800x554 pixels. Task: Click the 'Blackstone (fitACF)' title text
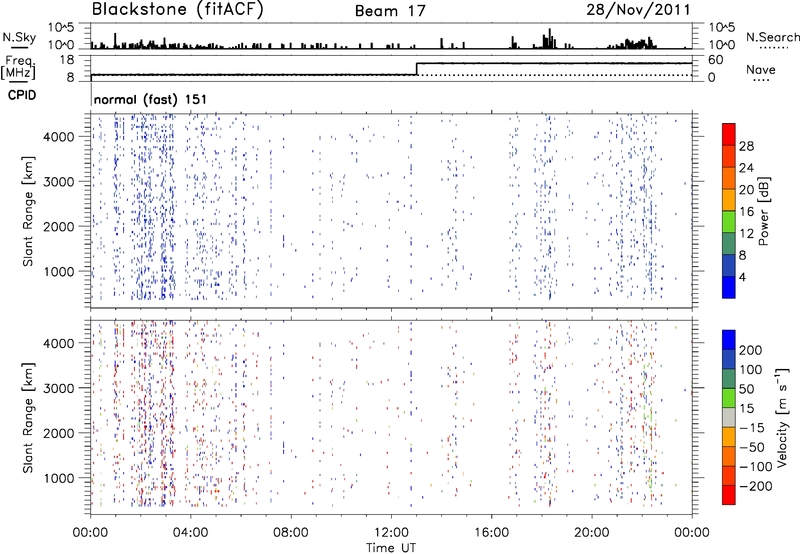coord(178,9)
